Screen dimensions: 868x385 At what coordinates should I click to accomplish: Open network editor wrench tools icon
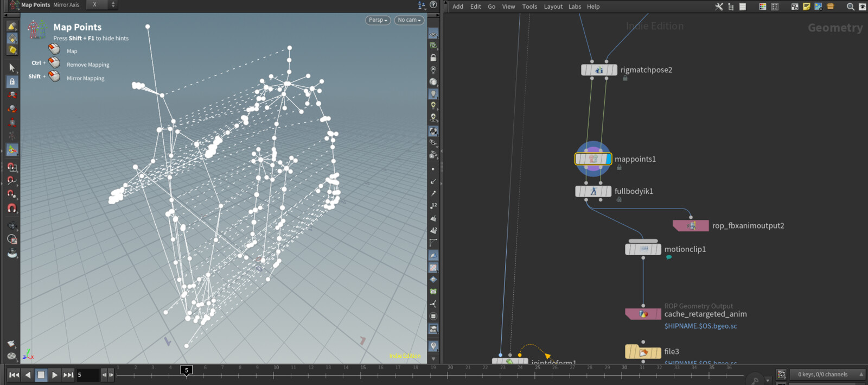coord(719,7)
